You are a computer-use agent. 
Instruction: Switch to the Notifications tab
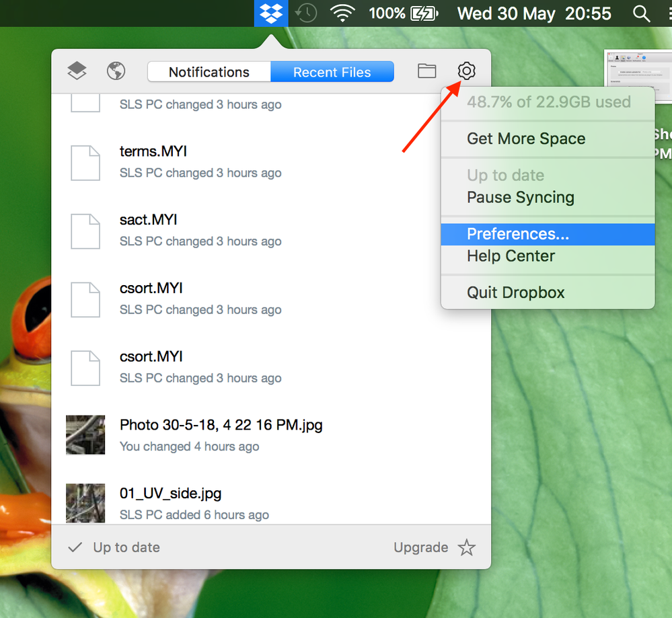pos(209,72)
